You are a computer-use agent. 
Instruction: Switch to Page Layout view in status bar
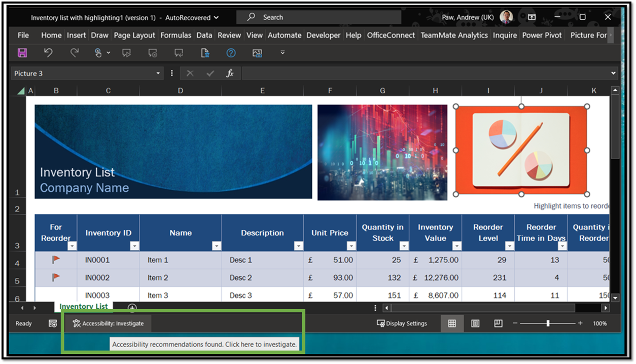pyautogui.click(x=475, y=323)
